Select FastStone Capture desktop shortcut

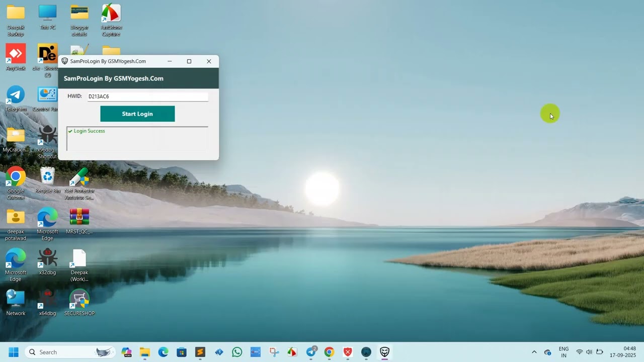(x=111, y=20)
